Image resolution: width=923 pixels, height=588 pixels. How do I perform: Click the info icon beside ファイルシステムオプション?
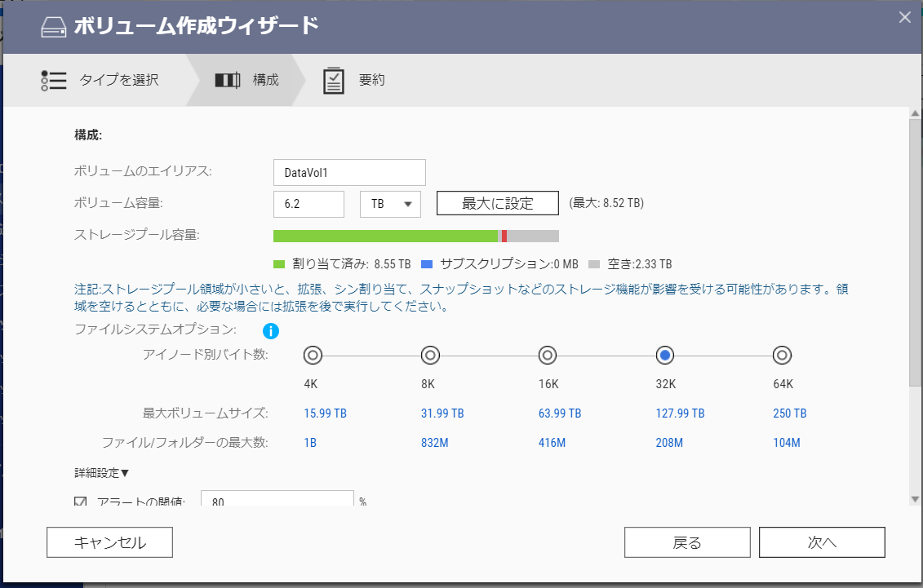(x=271, y=331)
